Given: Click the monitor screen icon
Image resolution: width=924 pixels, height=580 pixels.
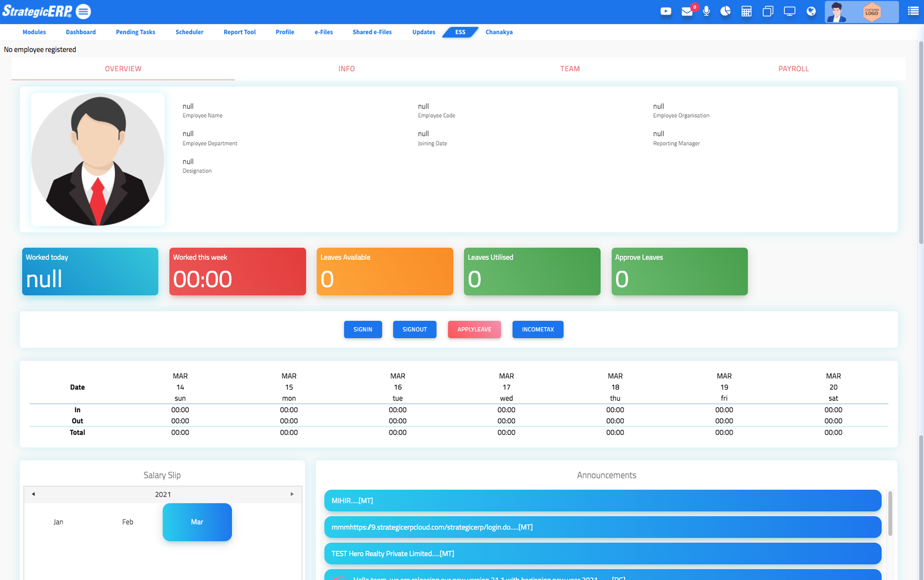Looking at the screenshot, I should click(x=789, y=12).
